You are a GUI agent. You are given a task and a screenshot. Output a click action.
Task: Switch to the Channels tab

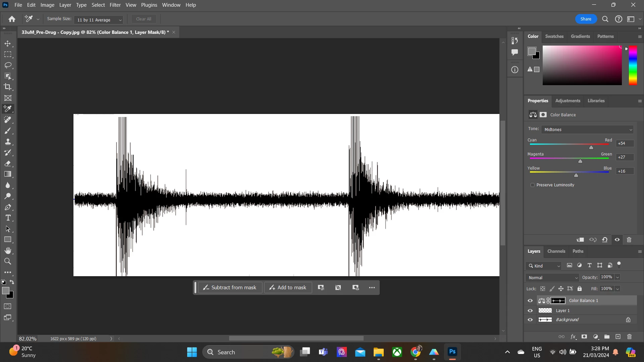pyautogui.click(x=556, y=251)
